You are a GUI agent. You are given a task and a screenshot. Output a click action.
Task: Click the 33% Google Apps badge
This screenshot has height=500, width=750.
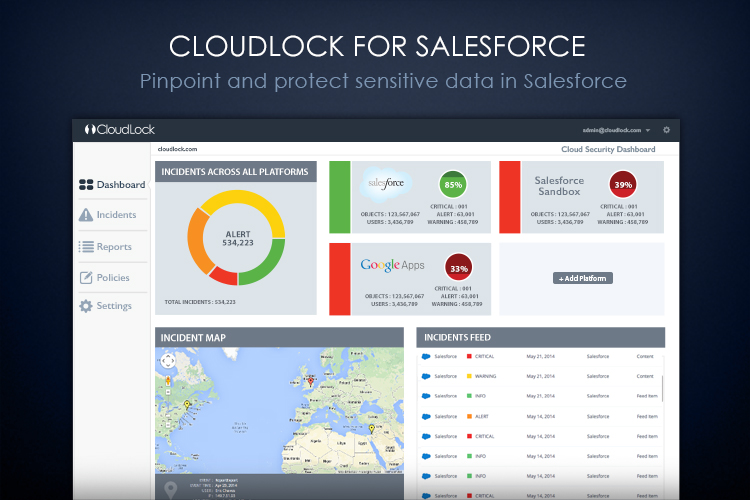click(x=459, y=268)
